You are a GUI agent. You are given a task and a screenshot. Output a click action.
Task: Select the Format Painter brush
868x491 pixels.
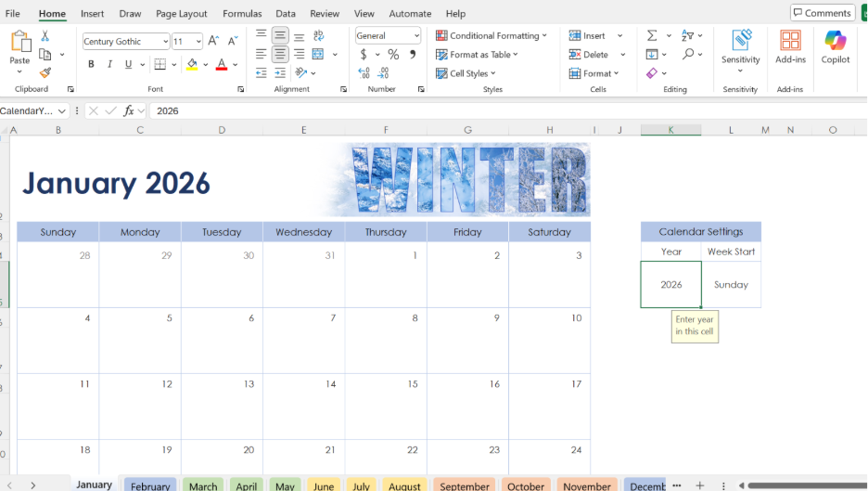pos(45,72)
